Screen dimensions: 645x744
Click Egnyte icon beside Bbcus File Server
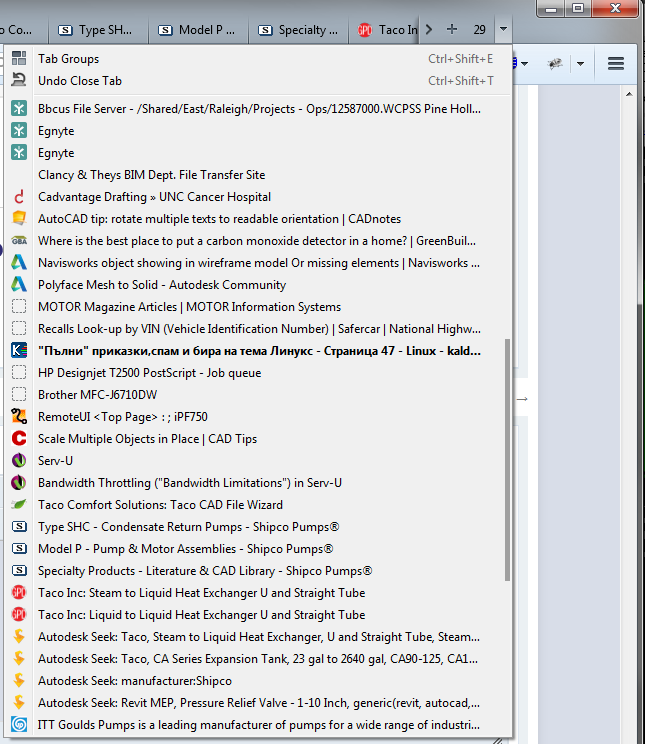pyautogui.click(x=19, y=109)
